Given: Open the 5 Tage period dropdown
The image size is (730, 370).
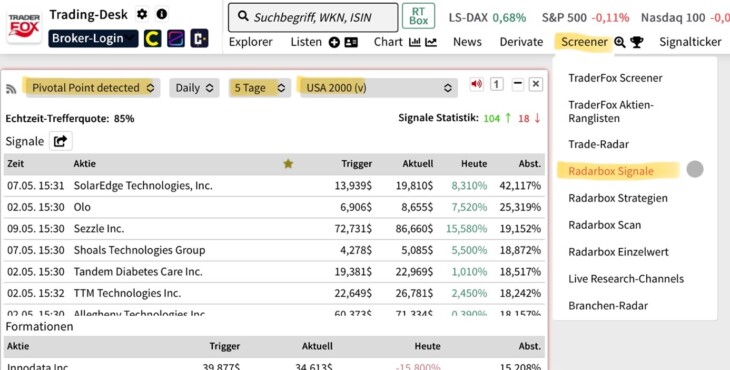Looking at the screenshot, I should [260, 87].
